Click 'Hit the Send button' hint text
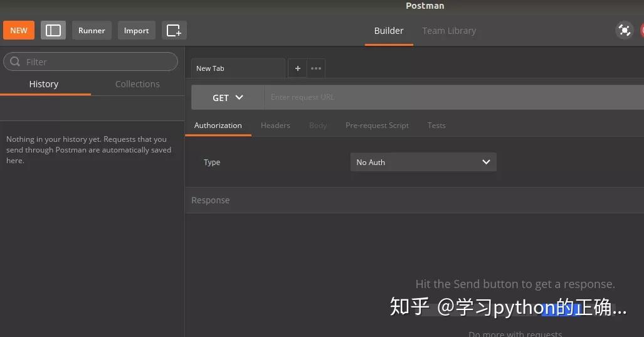 pyautogui.click(x=515, y=284)
